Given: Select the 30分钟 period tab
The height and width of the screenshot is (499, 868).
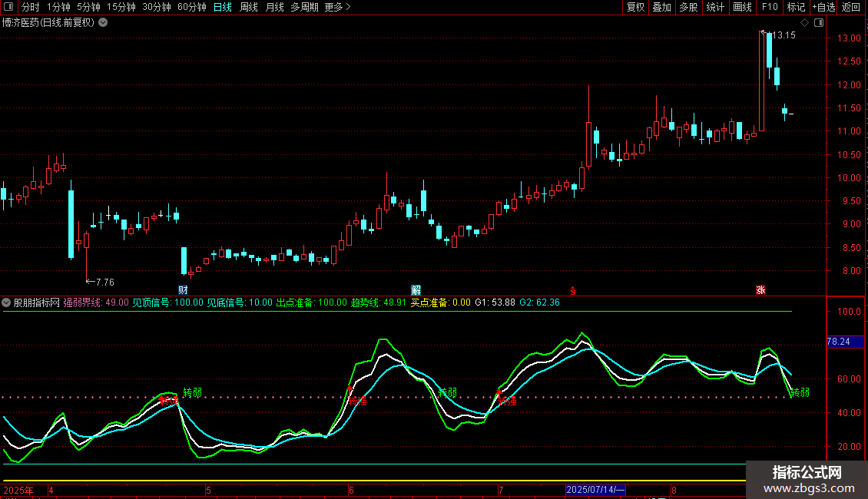Looking at the screenshot, I should tap(157, 7).
